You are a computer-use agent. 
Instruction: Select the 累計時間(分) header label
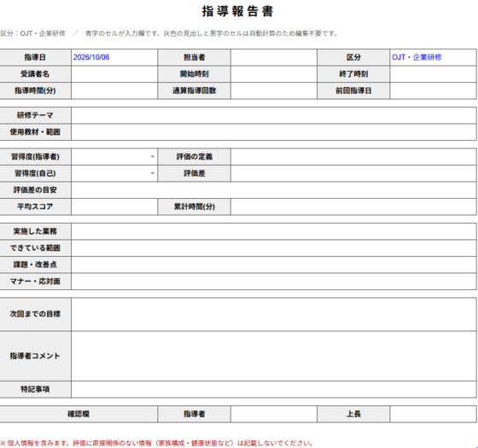point(195,207)
